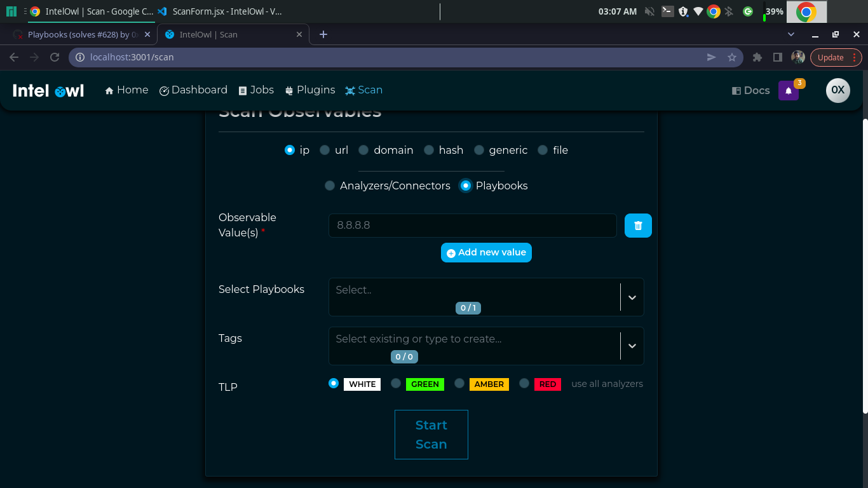
Task: Select the url observable type
Action: (325, 150)
